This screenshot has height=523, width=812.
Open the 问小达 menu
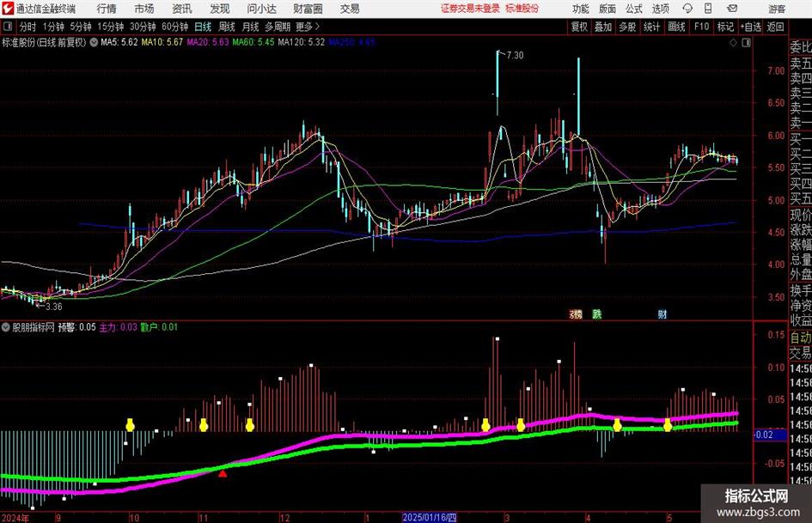click(x=262, y=9)
